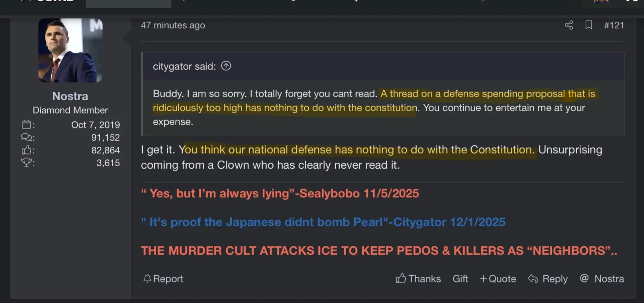The height and width of the screenshot is (303, 644).
Task: Open Nostra's profile avatar picture
Action: pyautogui.click(x=70, y=50)
